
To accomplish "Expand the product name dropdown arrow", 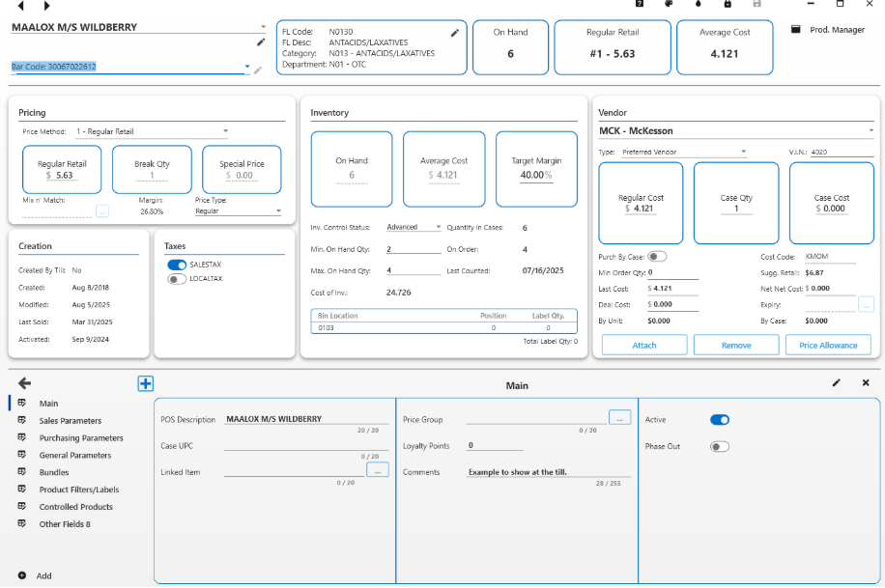I will [263, 26].
